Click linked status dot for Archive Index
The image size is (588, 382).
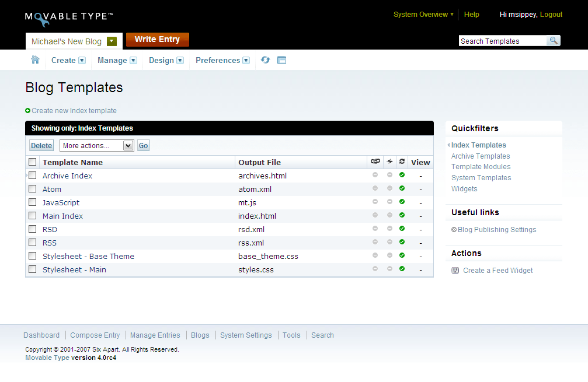375,175
